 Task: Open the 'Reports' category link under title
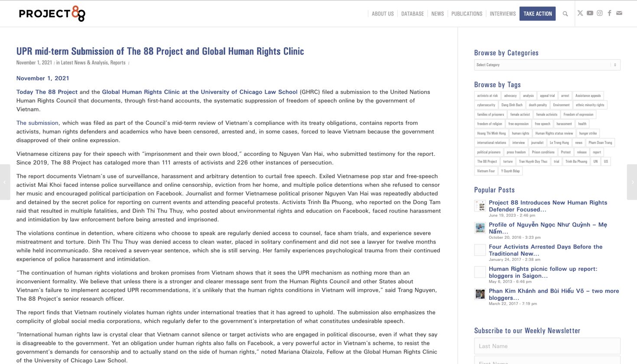[x=117, y=63]
